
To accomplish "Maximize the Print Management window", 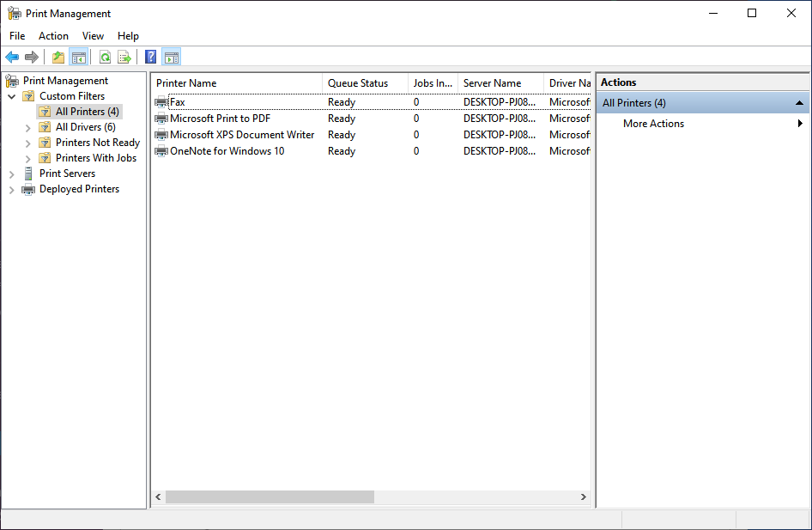I will [x=752, y=14].
